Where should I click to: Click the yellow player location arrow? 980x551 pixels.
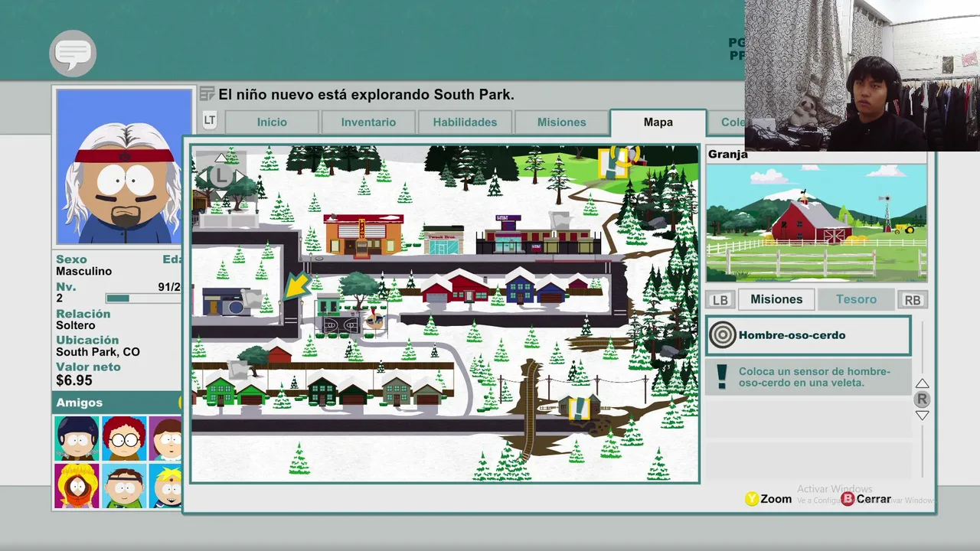[296, 285]
